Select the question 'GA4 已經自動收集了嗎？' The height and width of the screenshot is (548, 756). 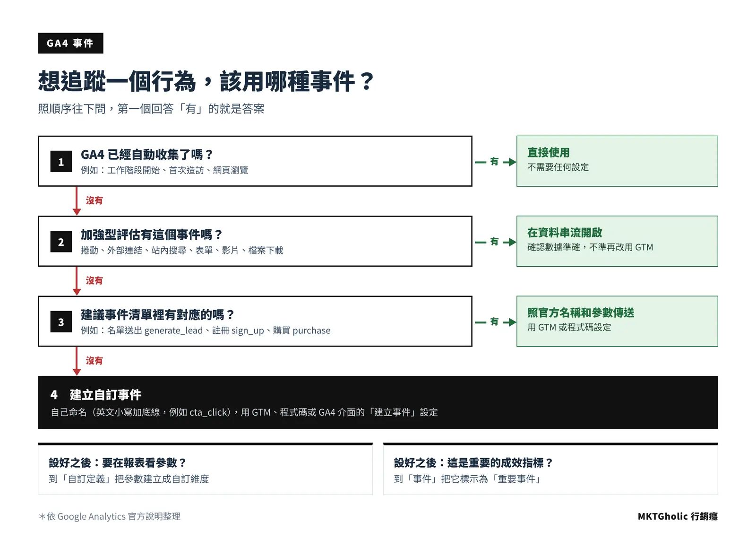pos(147,155)
